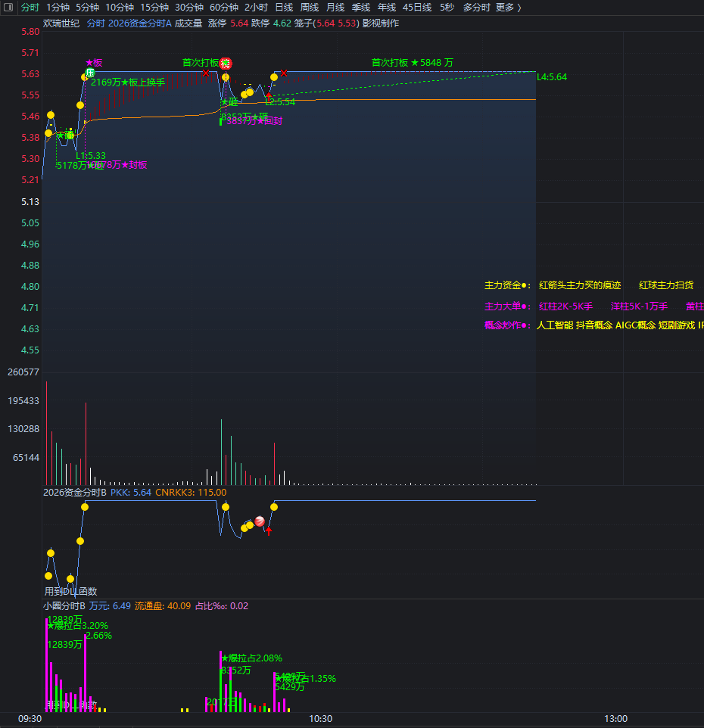This screenshot has height=728, width=704.
Task: Open the 多分时 multi-day view tab
Action: tap(476, 8)
